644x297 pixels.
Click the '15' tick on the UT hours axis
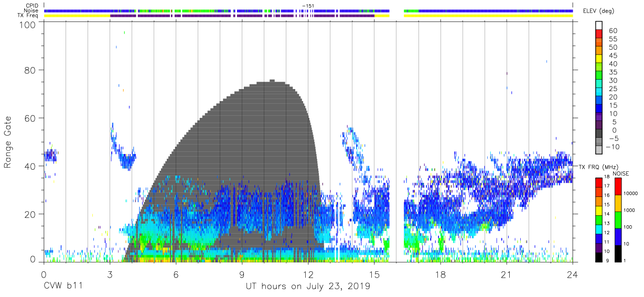pos(374,274)
